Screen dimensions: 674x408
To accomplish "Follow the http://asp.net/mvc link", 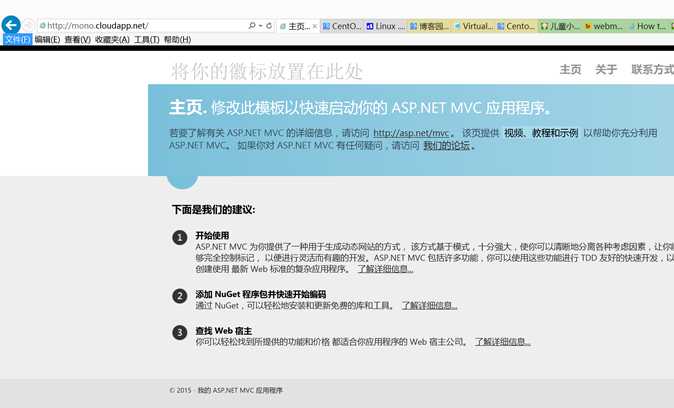I will (x=411, y=133).
